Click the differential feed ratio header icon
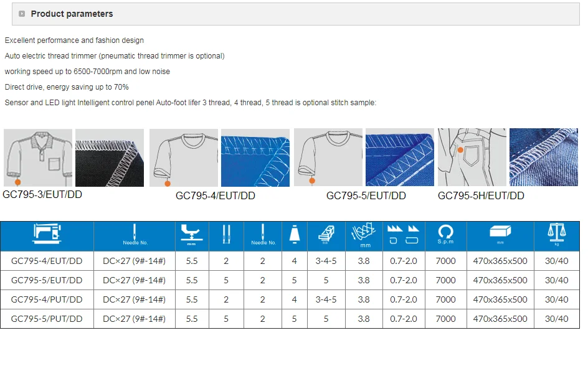588x381 pixels. coord(403,235)
